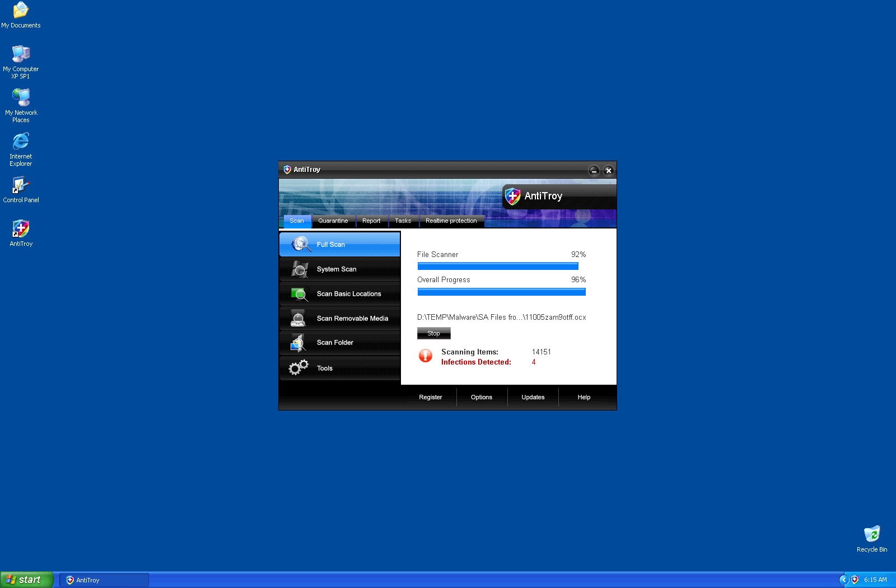Select the Full Scan magnifier icon
Viewport: 896px width, 588px height.
click(301, 244)
